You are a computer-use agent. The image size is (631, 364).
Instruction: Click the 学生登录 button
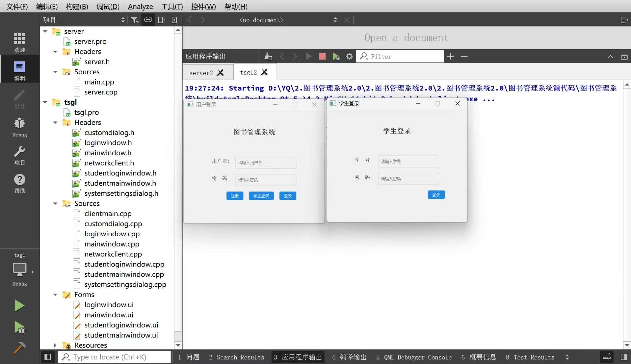click(261, 196)
